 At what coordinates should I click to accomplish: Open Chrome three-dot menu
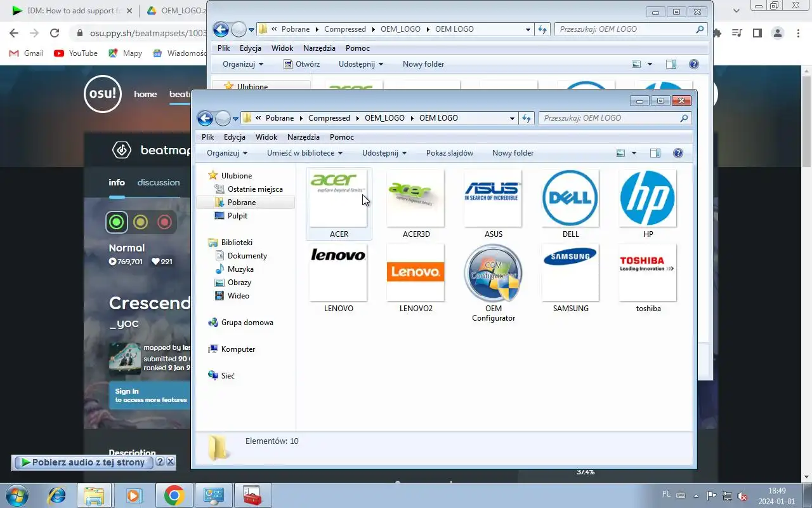tap(799, 33)
